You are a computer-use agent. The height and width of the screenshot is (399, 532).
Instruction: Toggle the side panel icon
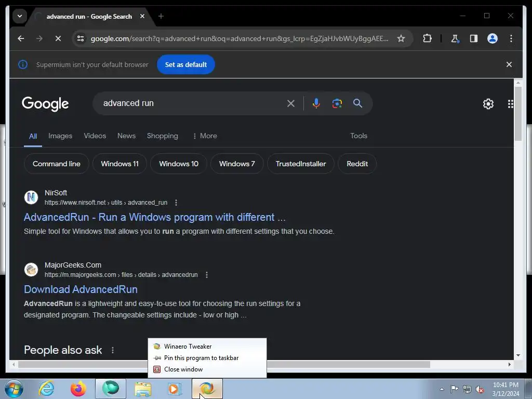tap(474, 38)
